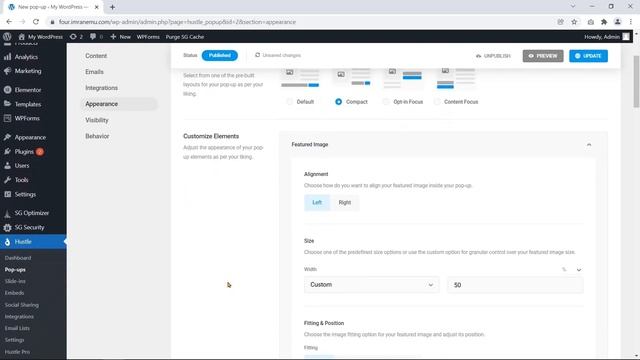The height and width of the screenshot is (360, 640).
Task: Click the width value field showing 50
Action: 515,285
